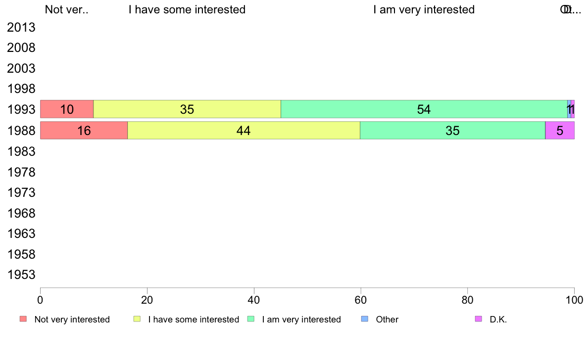Click the 'I am very interested' column header
Screen dimensions: 588x364
tap(424, 9)
